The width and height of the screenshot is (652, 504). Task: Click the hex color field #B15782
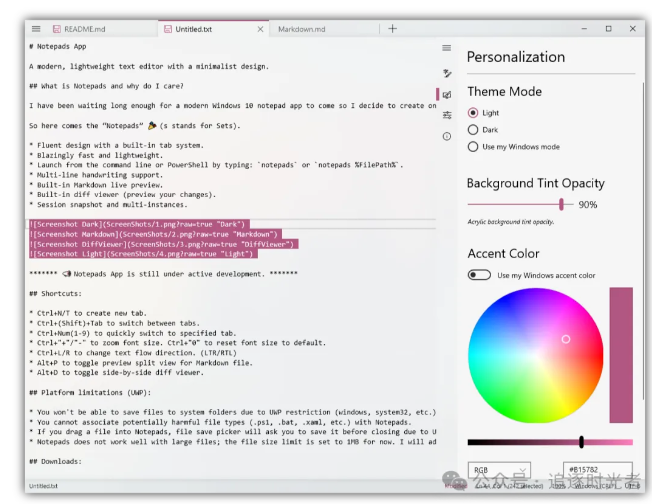(x=598, y=470)
